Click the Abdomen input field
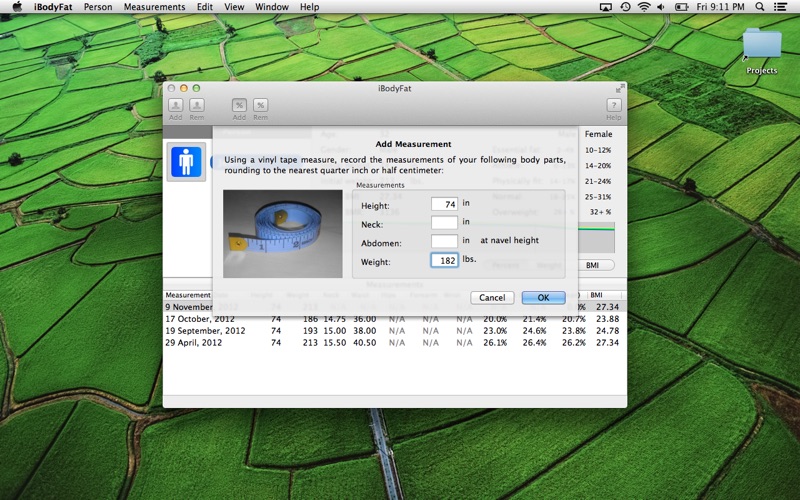The image size is (800, 500). 444,241
